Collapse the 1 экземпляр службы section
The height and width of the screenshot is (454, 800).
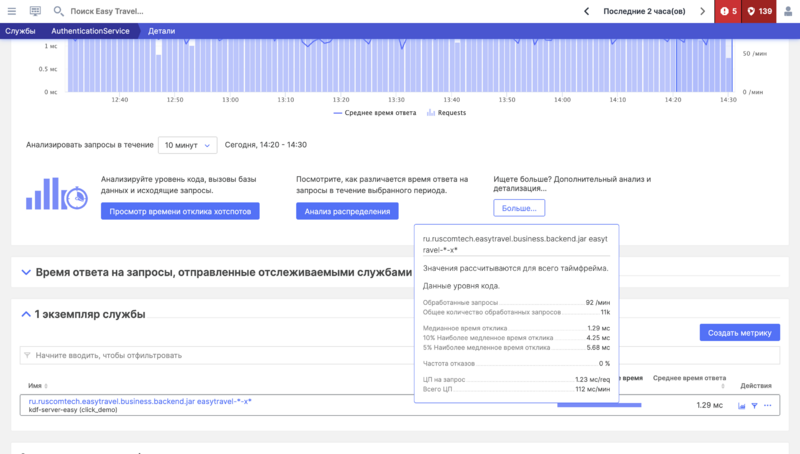[x=25, y=314]
